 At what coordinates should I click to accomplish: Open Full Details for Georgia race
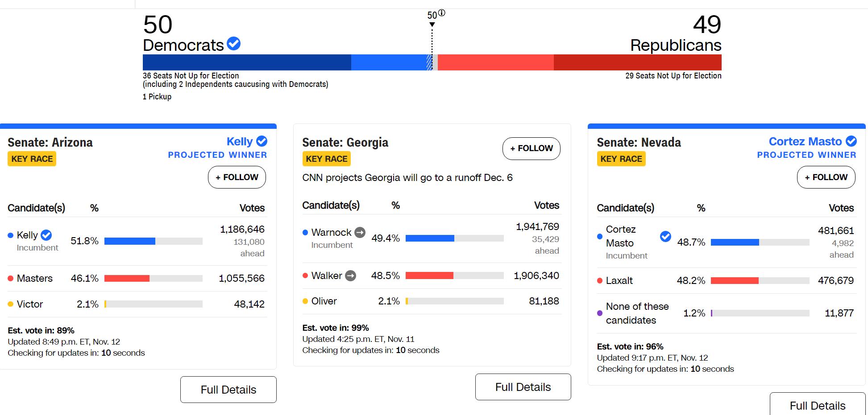(523, 387)
